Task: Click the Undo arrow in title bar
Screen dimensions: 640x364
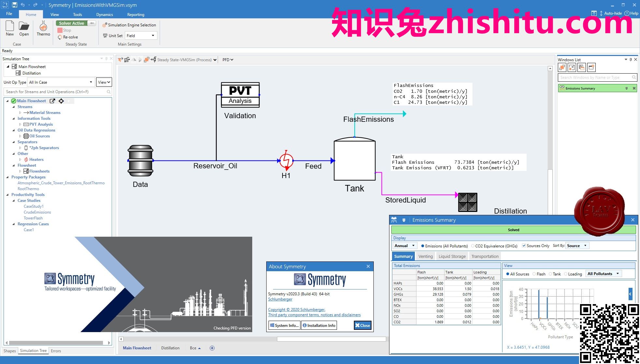Action: pyautogui.click(x=22, y=5)
